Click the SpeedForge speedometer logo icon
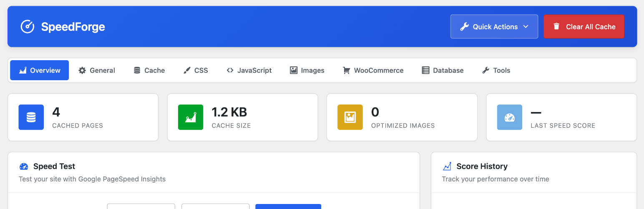The height and width of the screenshot is (209, 644). tap(28, 27)
